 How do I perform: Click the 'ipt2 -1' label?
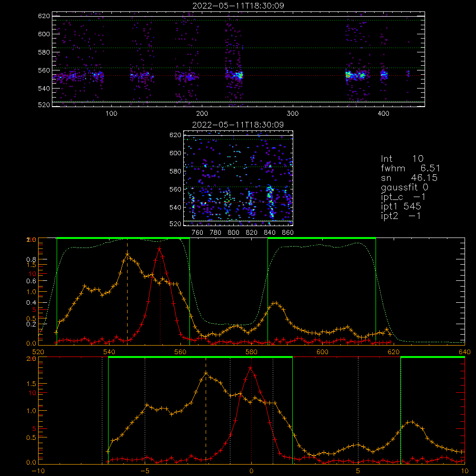point(401,216)
